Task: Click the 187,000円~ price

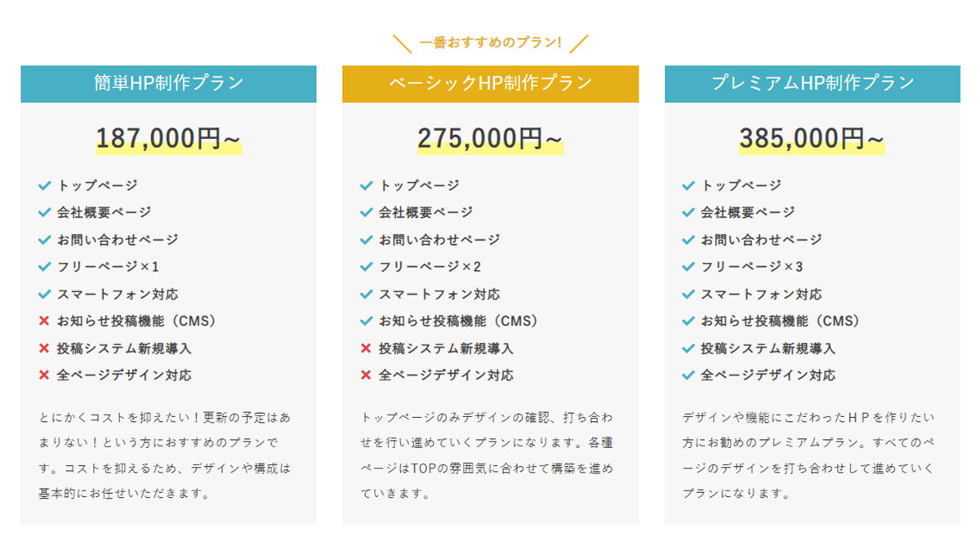Action: click(169, 139)
